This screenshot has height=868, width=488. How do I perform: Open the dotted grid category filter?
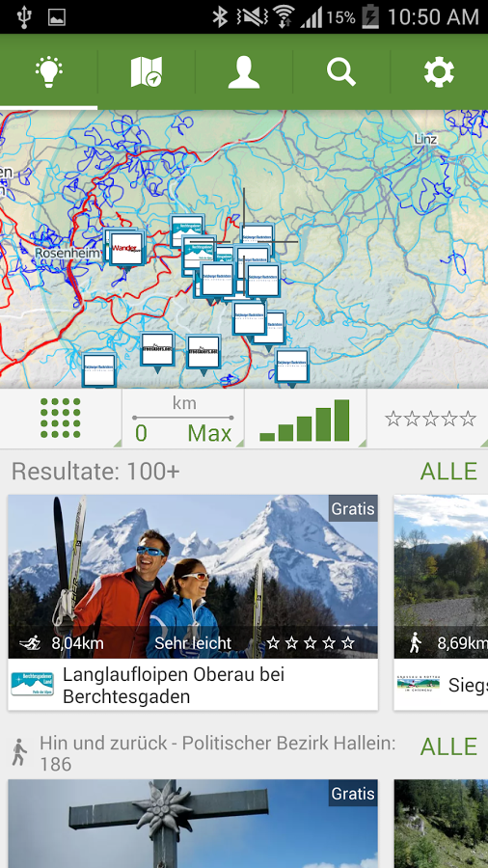pos(61,418)
